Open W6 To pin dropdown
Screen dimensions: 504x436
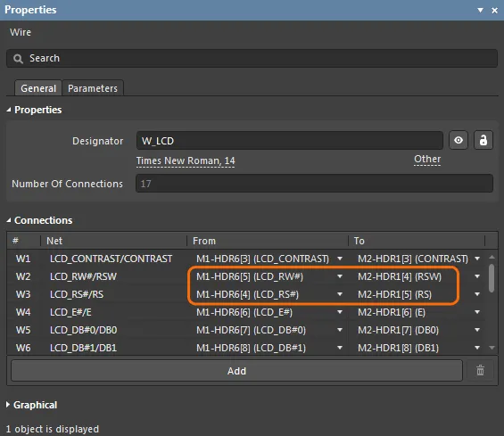pos(477,348)
